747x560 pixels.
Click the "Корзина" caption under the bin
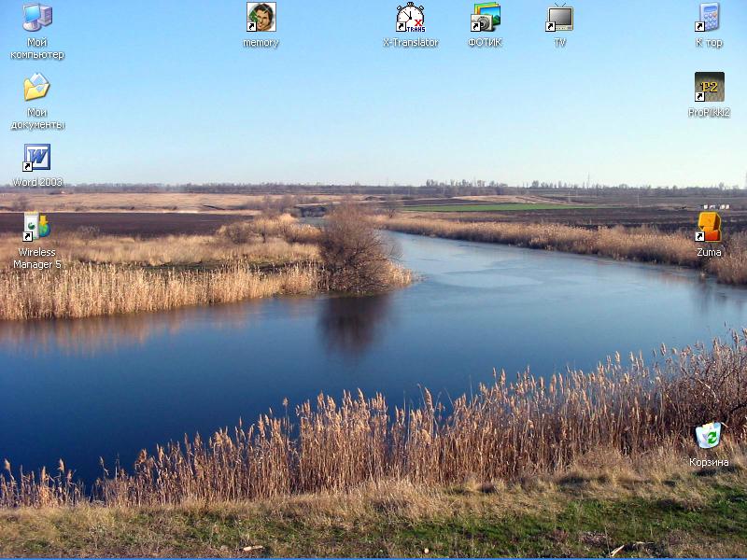tap(709, 462)
